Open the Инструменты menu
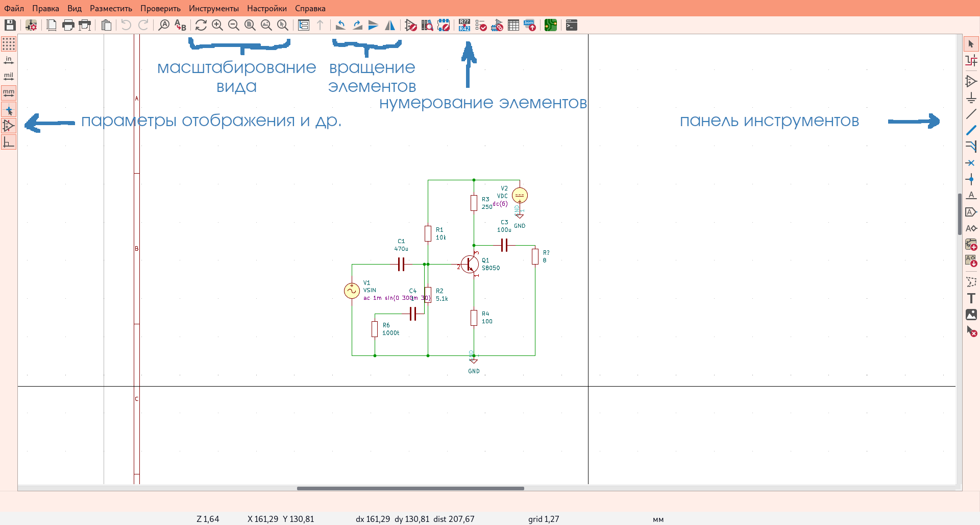 coord(214,8)
